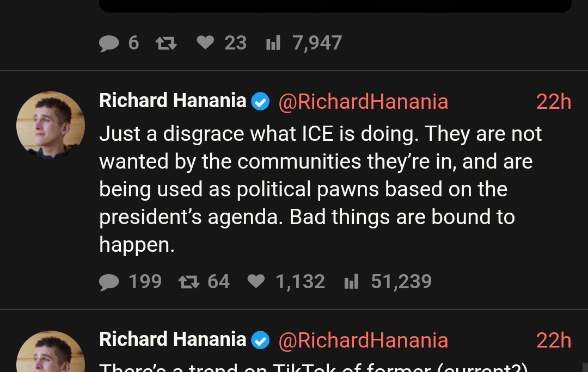Open the 22h timestamp on the TikTok tweet

(x=553, y=340)
